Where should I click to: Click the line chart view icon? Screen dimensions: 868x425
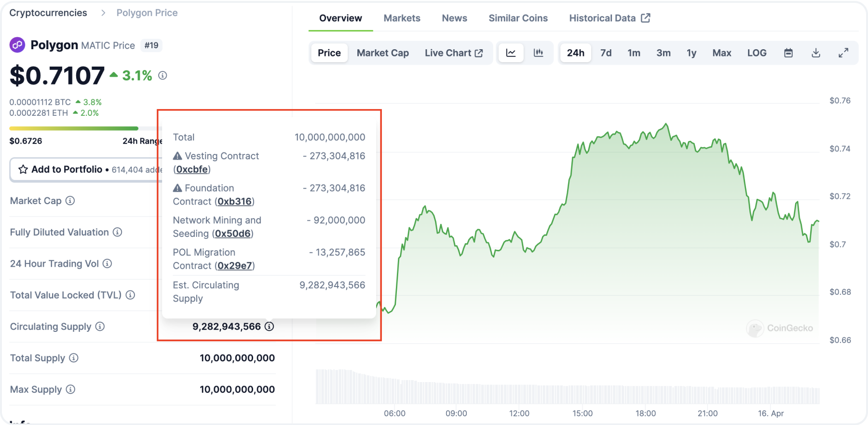coord(511,53)
